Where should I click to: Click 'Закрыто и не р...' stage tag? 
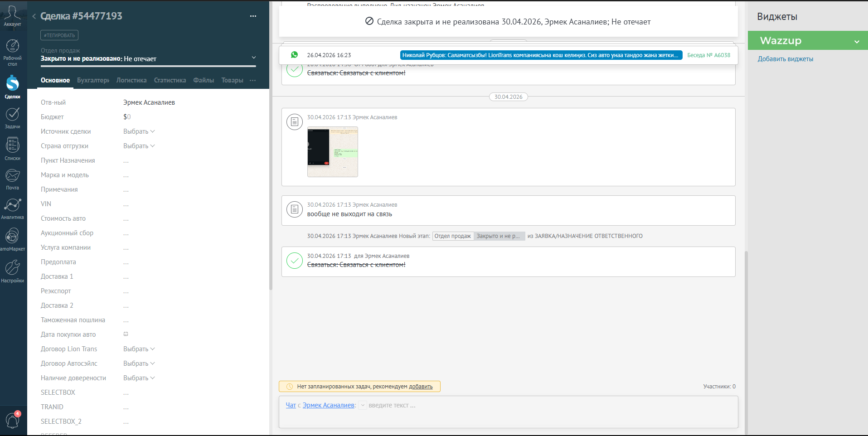(499, 236)
